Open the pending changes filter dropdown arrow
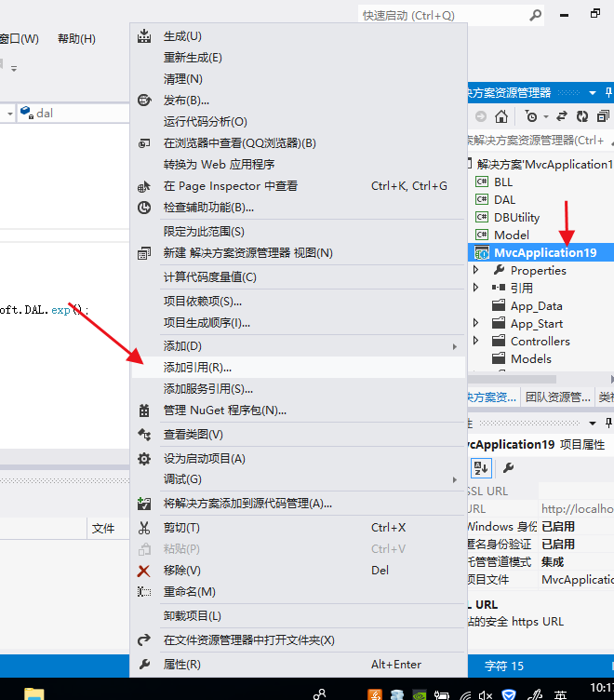Image resolution: width=614 pixels, height=700 pixels. (x=546, y=117)
